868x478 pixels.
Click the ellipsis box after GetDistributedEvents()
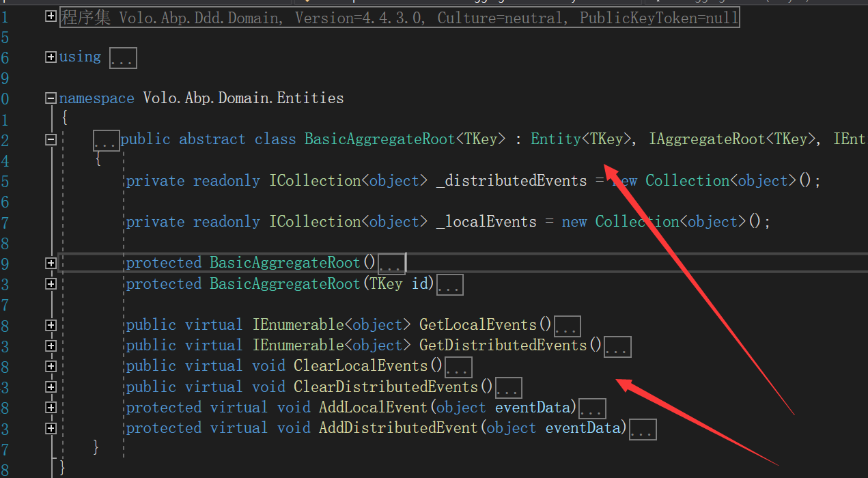pyautogui.click(x=617, y=347)
